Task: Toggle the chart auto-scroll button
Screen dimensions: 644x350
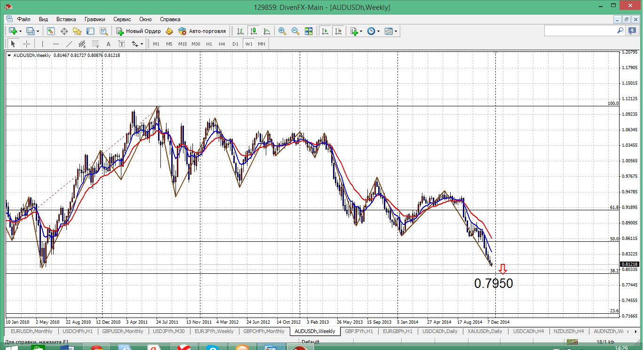Action: pyautogui.click(x=325, y=31)
